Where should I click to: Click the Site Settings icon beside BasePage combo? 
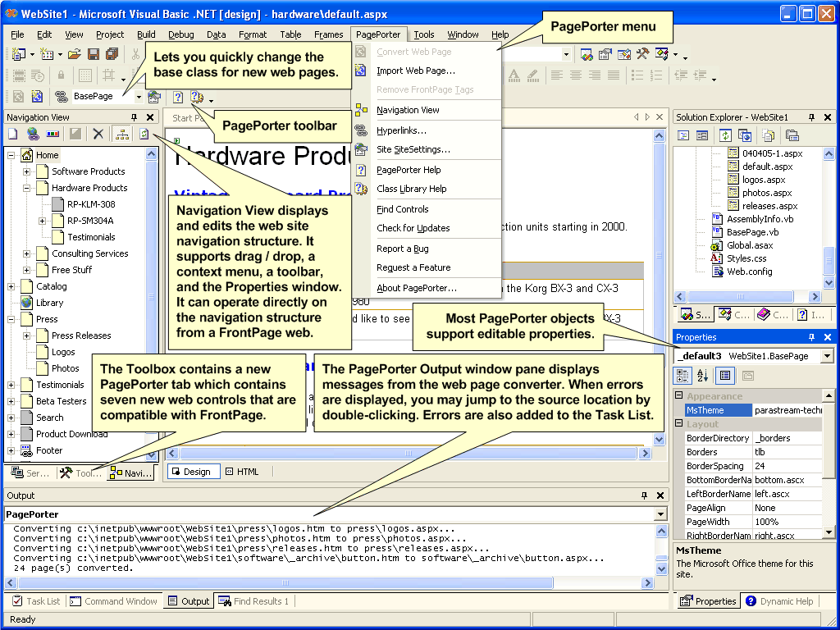pos(154,97)
